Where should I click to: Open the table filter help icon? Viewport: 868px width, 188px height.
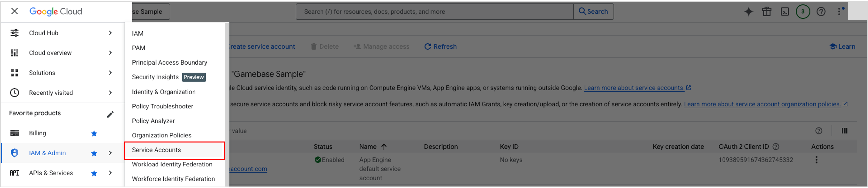(x=819, y=131)
